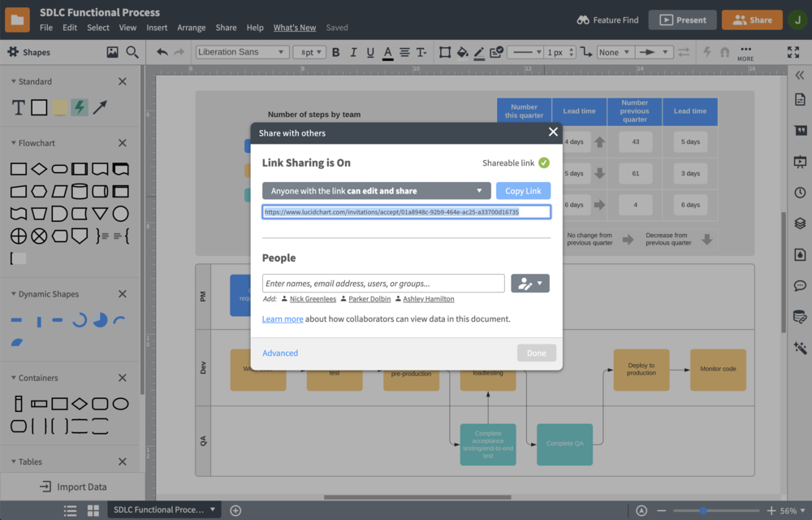Viewport: 812px width, 520px height.
Task: Click the shareable link URL field
Action: coord(406,211)
